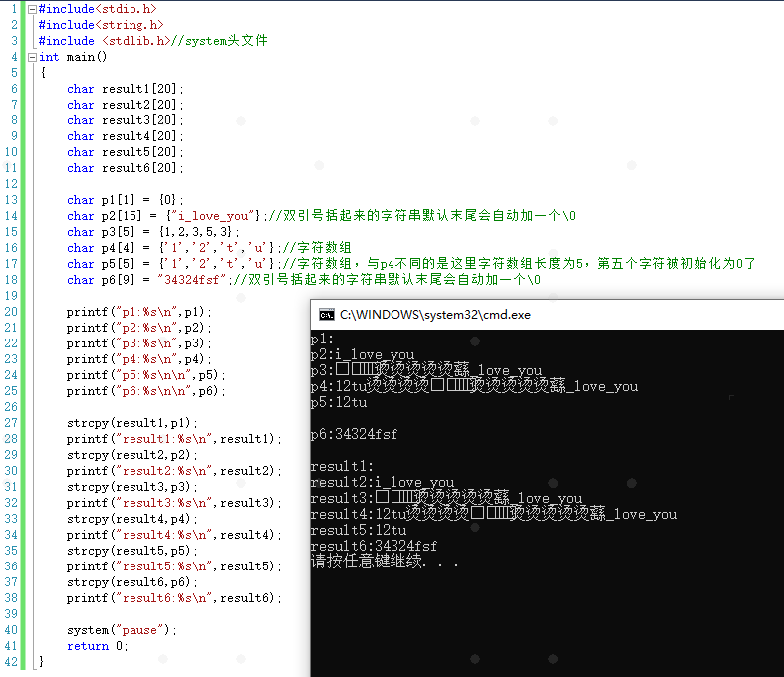This screenshot has width=784, height=677.
Task: Click the strcpy(result6,p6) statement
Action: pyautogui.click(x=132, y=583)
